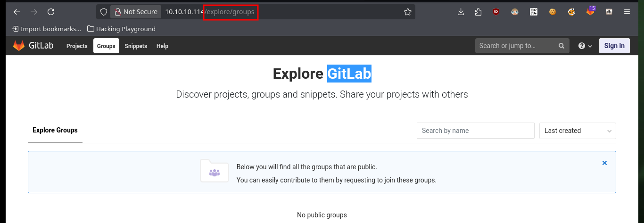
Task: Bookmark page with the star icon
Action: [x=408, y=12]
